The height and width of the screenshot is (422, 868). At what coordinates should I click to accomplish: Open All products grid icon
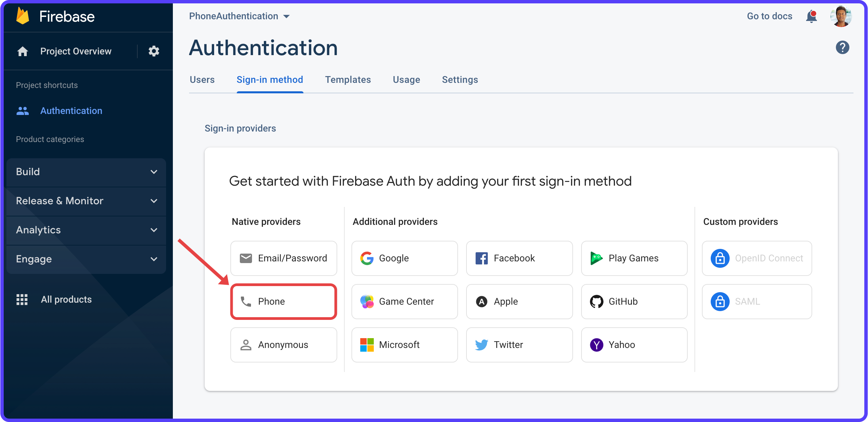click(22, 299)
